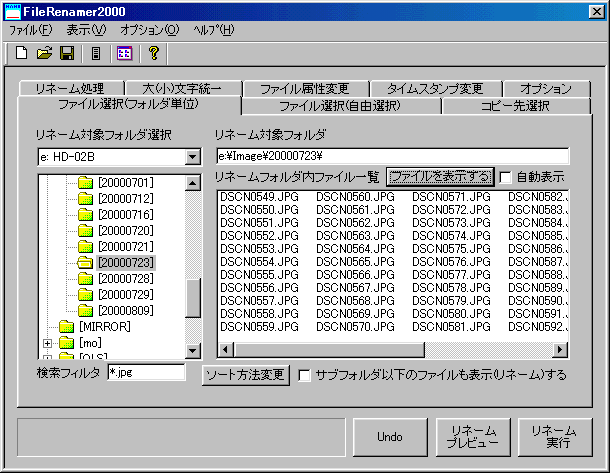Select the [MIRROR] folder in tree
Image resolution: width=610 pixels, height=473 pixels.
click(x=105, y=326)
